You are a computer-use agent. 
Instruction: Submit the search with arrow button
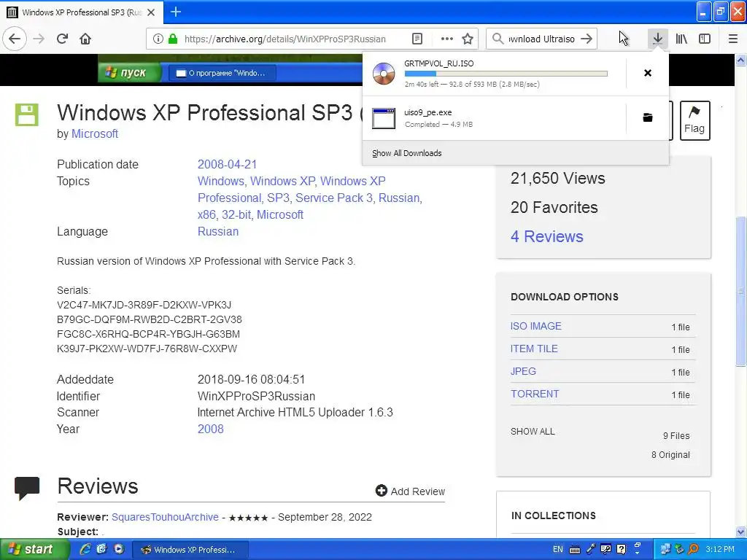tap(587, 39)
